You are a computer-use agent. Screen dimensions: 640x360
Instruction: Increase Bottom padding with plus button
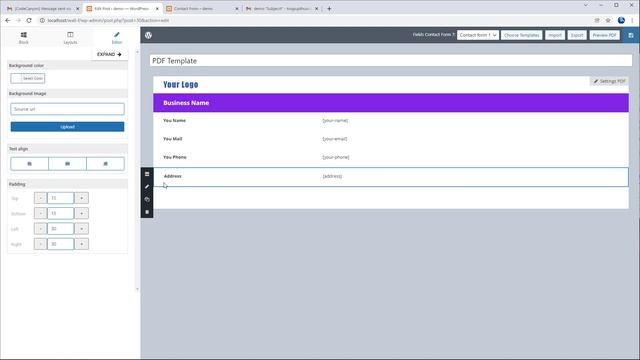(82, 213)
